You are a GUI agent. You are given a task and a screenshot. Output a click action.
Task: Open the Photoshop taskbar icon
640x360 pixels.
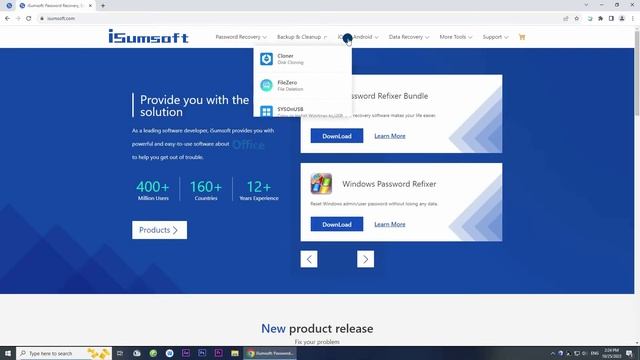tap(202, 353)
